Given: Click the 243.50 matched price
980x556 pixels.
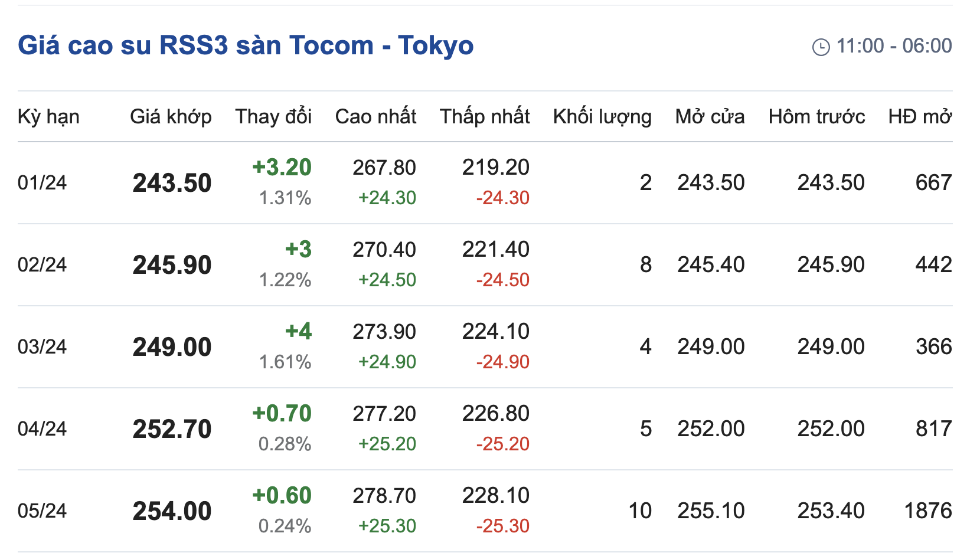Looking at the screenshot, I should tap(172, 183).
